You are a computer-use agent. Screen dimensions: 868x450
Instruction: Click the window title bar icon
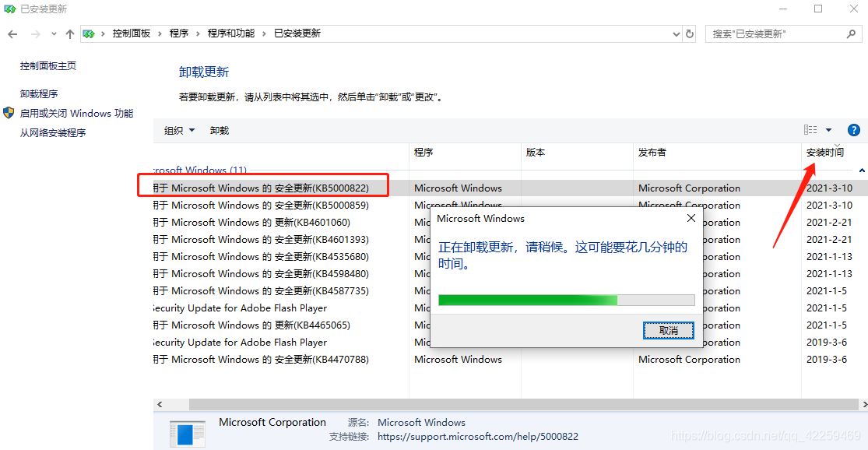[9, 9]
